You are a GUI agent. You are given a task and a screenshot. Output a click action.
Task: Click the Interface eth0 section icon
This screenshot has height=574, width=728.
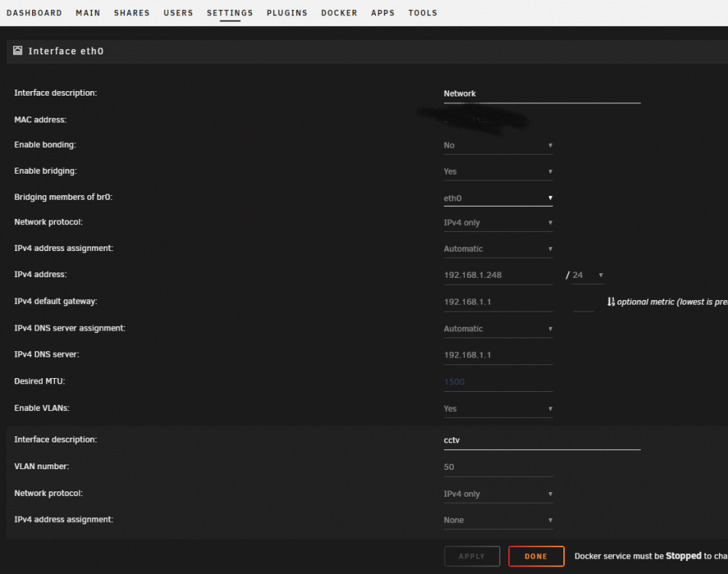[x=18, y=51]
